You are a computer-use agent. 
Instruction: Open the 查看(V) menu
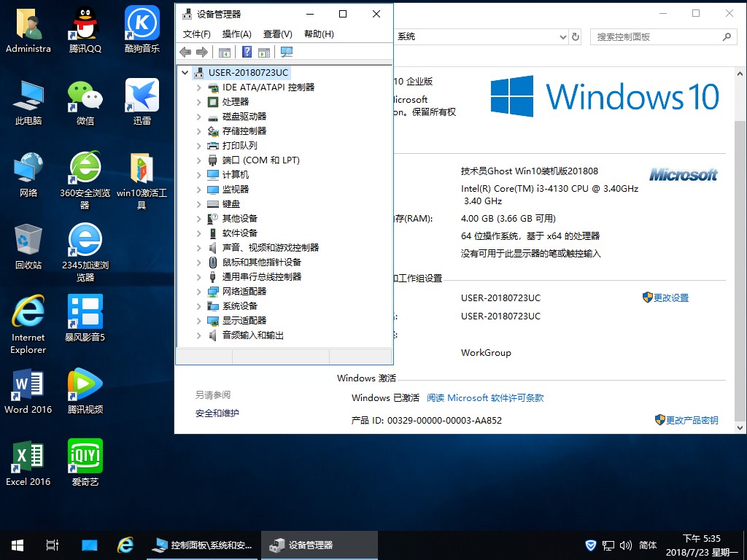[x=277, y=34]
